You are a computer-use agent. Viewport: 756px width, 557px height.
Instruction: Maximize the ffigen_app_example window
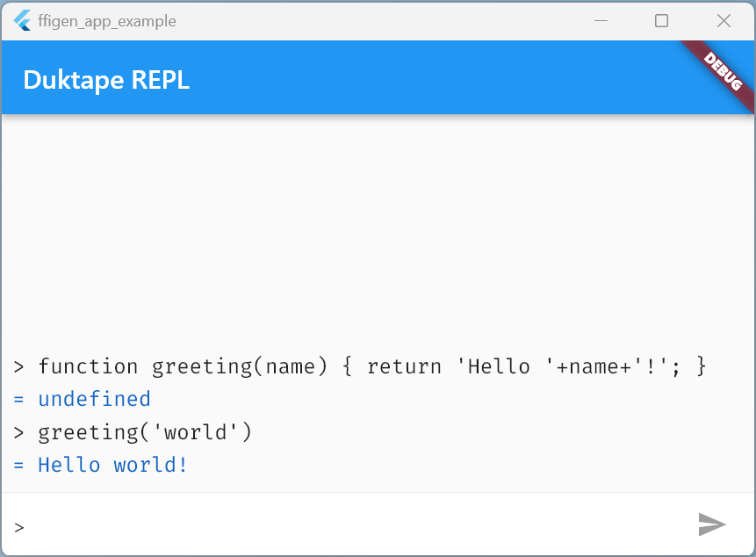pos(661,20)
